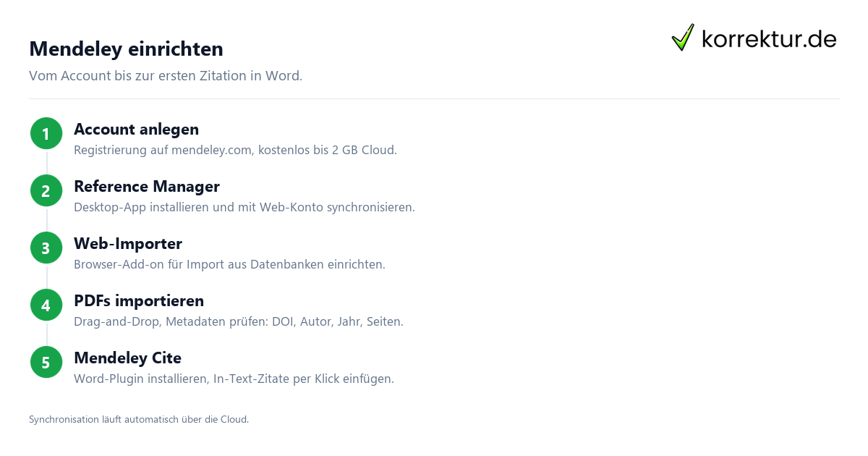The height and width of the screenshot is (456, 868).
Task: Click the Desktop-App installieren description text
Action: coord(244,208)
